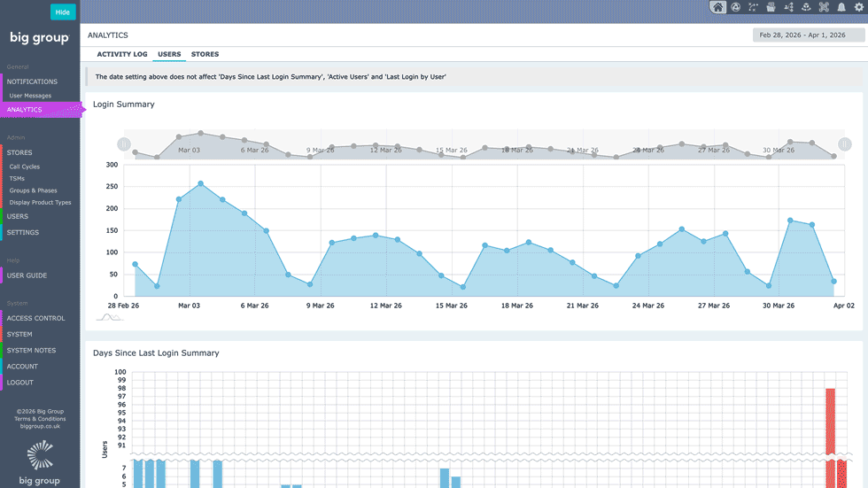Click the right range handle of chart navigator

[x=845, y=144]
